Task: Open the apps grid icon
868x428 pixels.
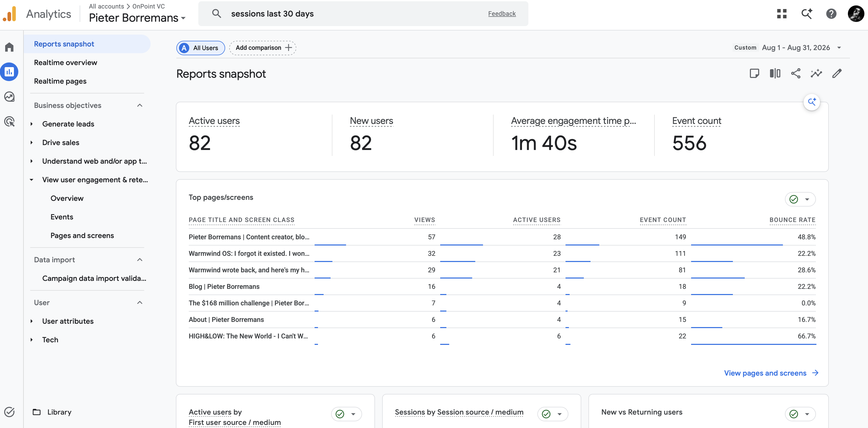Action: coord(782,14)
